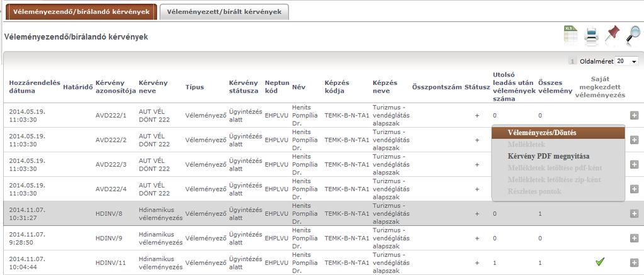The image size is (644, 275).
Task: Click Ügyintézés alatt status in AVD222/4 row
Action: (x=245, y=189)
